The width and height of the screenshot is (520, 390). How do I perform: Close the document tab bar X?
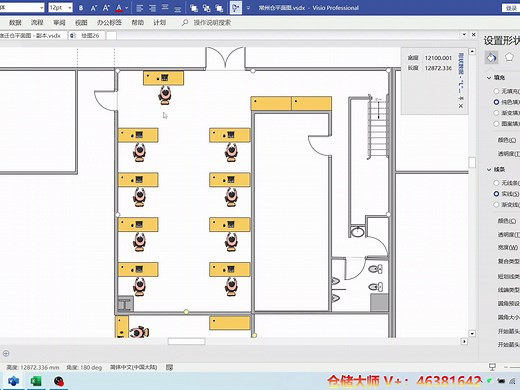473,35
